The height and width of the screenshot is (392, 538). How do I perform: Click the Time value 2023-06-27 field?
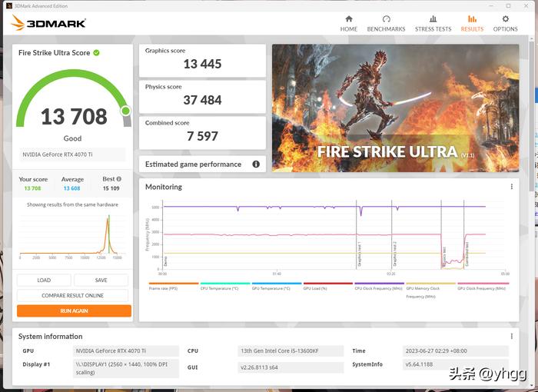[x=456, y=350]
